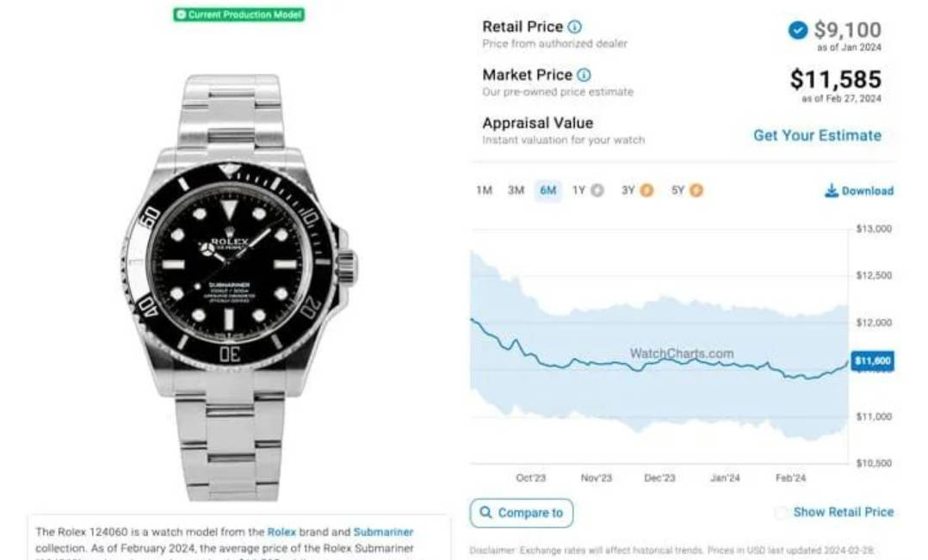Open the Rolex brand link

click(x=281, y=532)
